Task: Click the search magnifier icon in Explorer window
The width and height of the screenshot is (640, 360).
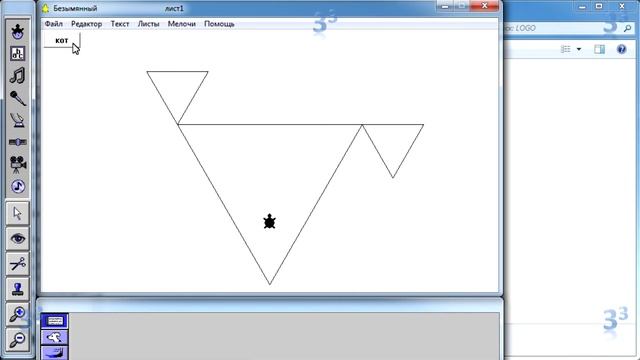Action: [627, 28]
